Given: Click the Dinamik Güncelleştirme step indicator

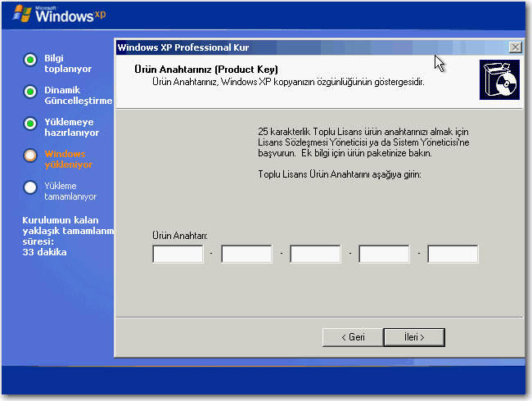Looking at the screenshot, I should (x=30, y=92).
